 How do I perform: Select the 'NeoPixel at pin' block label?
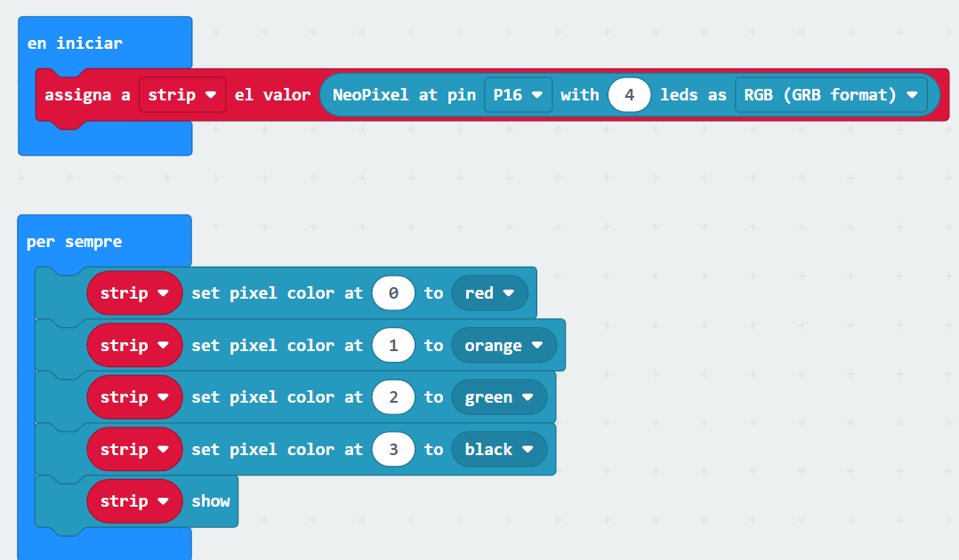(x=404, y=94)
